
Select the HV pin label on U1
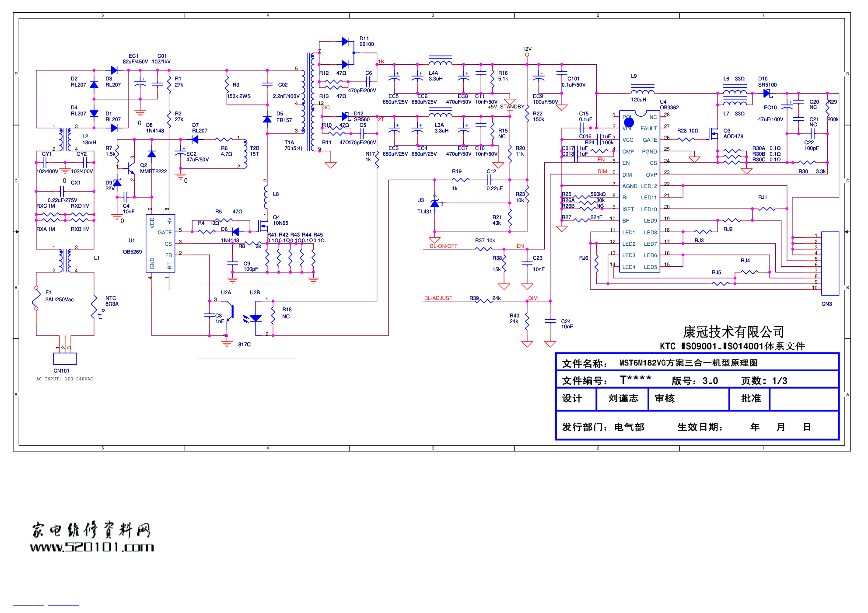coord(169,221)
